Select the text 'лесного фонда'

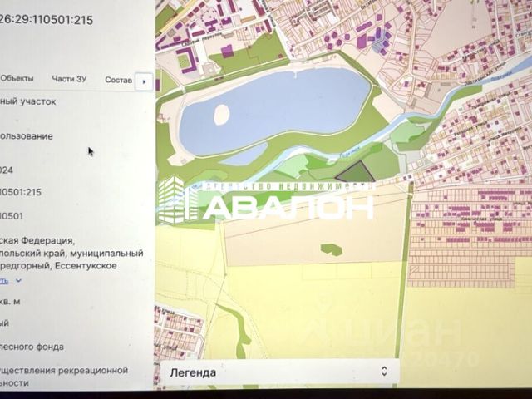click(32, 347)
